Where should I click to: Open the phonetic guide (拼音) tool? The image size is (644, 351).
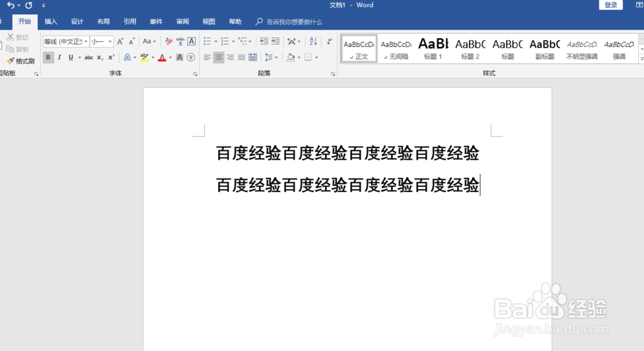180,41
